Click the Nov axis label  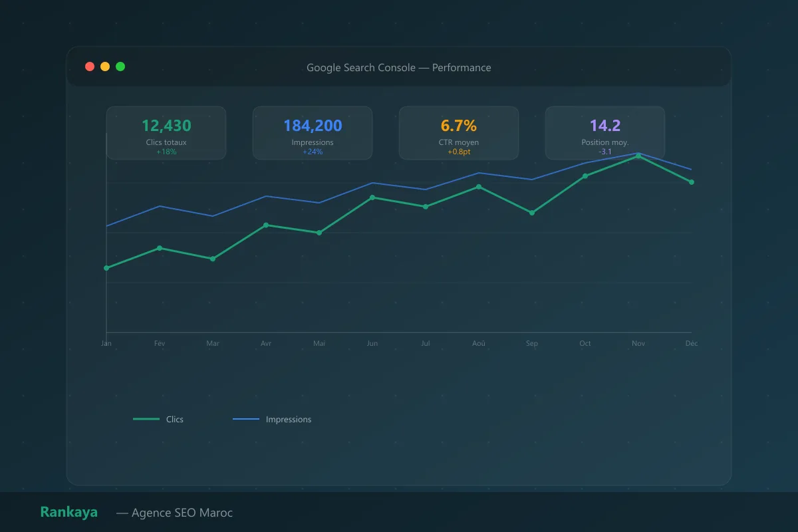[638, 343]
